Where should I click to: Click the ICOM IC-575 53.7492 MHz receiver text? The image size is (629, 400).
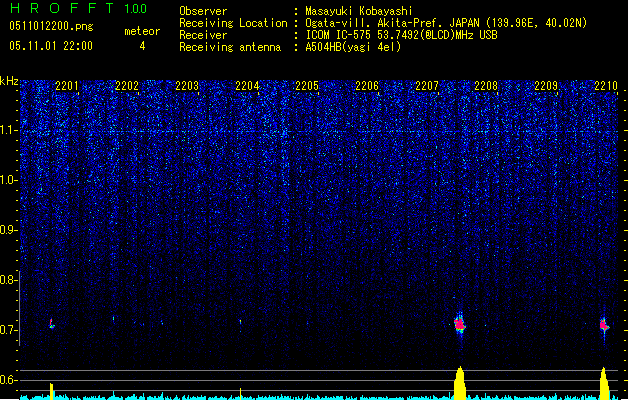[401, 35]
